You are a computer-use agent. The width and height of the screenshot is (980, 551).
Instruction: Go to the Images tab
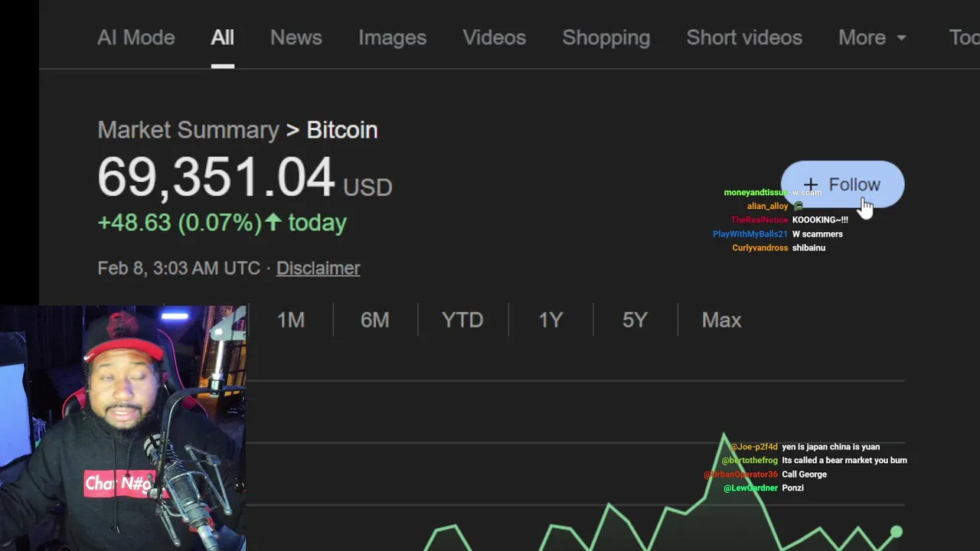pos(392,37)
